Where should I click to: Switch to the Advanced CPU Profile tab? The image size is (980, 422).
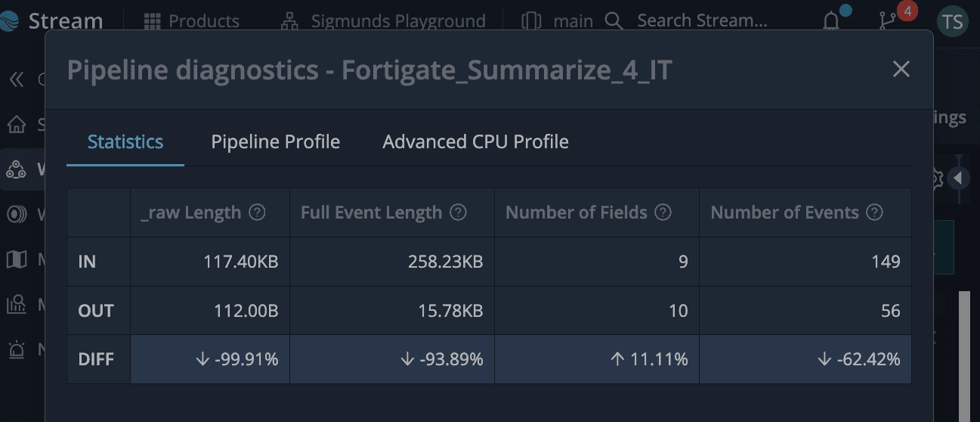475,142
